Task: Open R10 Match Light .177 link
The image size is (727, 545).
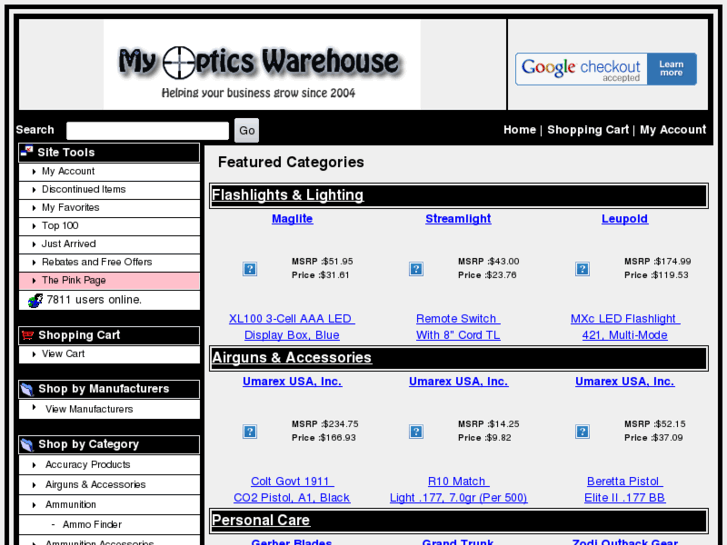Action: click(458, 489)
